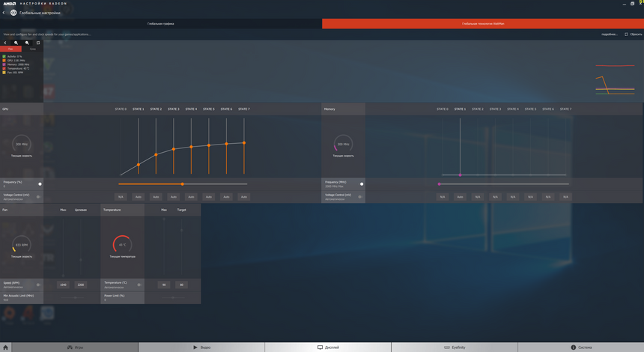Viewport: 644px width, 352px height.
Task: Click the square icon in the histogram toolbar
Action: (38, 43)
